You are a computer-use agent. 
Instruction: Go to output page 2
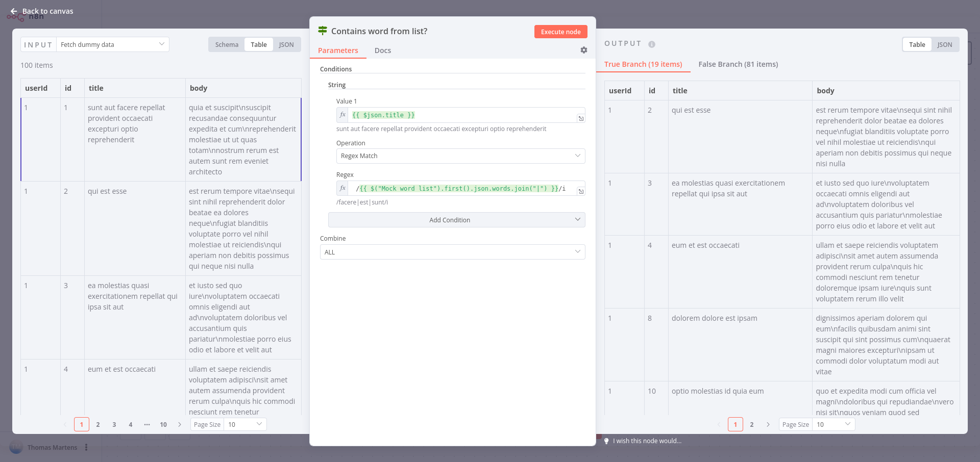(751, 424)
